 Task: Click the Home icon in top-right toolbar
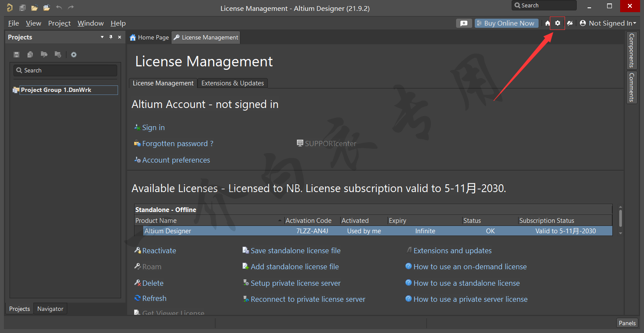point(548,23)
